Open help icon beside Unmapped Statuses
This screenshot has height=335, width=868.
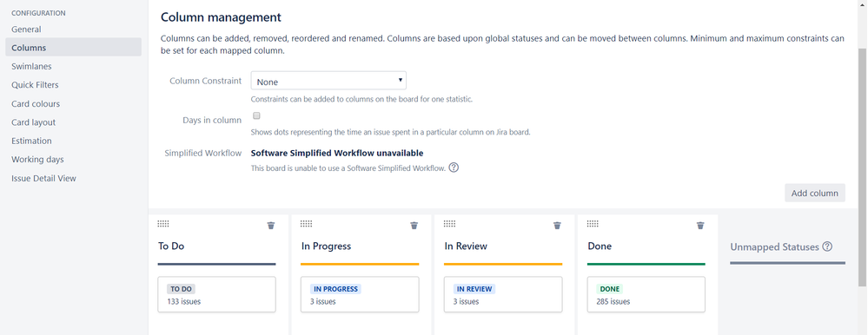(827, 246)
